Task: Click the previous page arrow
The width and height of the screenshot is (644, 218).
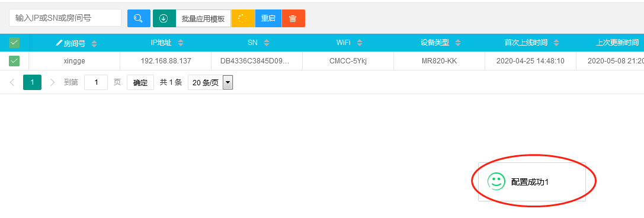Action: 12,82
